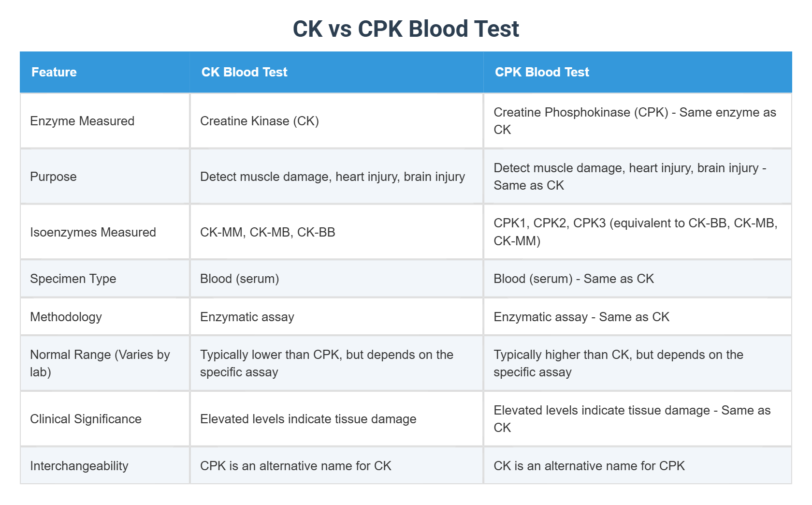Select the 'Blood (serum) - Same as CK' cell

tap(638, 279)
